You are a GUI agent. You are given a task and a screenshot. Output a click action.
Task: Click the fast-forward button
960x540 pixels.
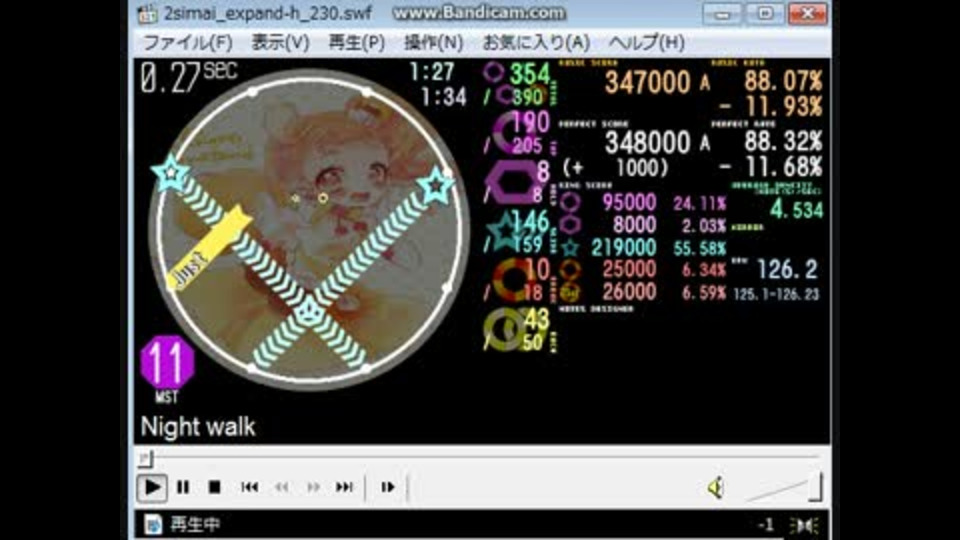click(313, 487)
